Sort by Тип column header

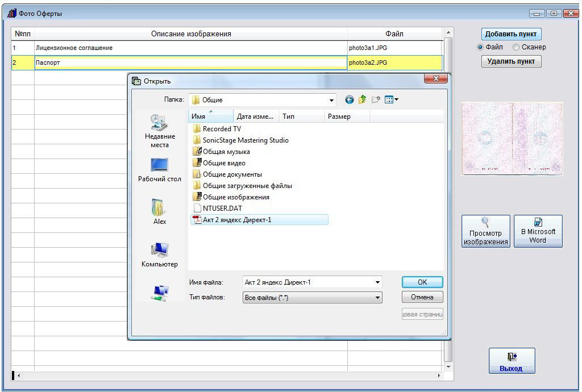(x=301, y=116)
